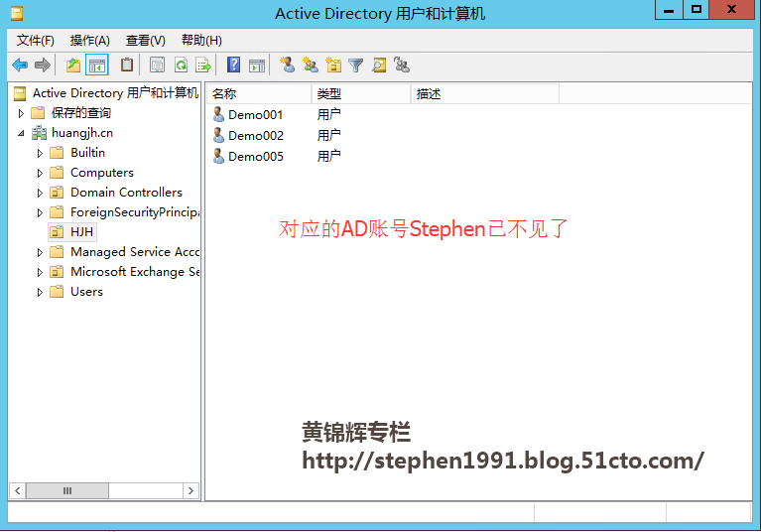Minimize the Active Directory window

[x=669, y=9]
